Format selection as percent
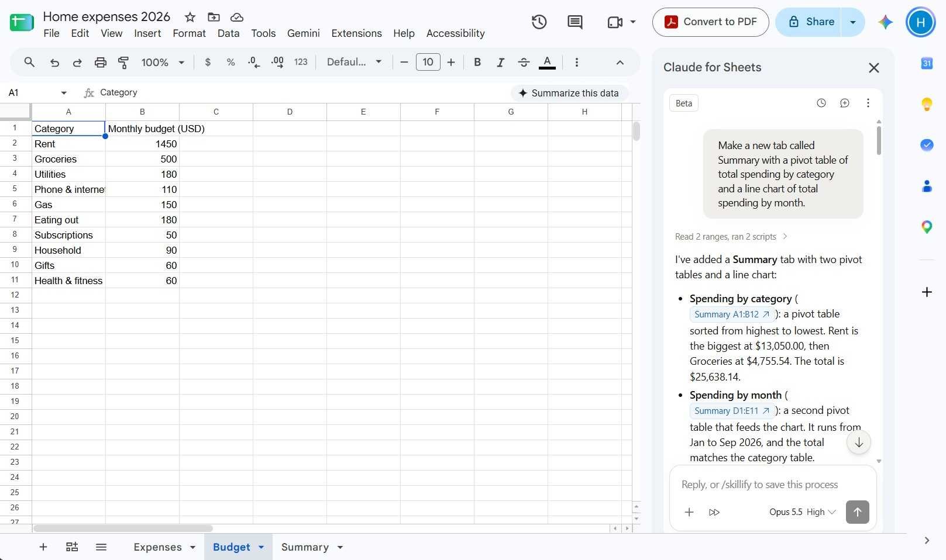 coord(231,62)
